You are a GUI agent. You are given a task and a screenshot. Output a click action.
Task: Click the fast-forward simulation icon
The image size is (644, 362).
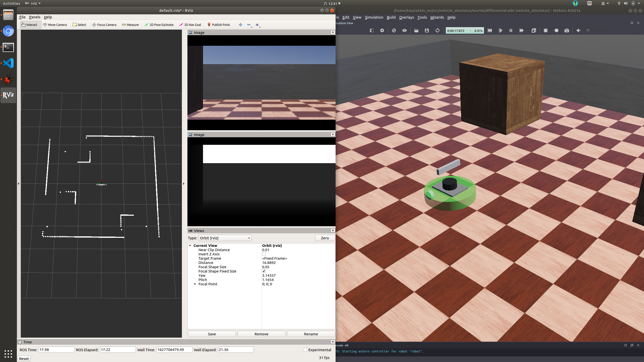521,30
